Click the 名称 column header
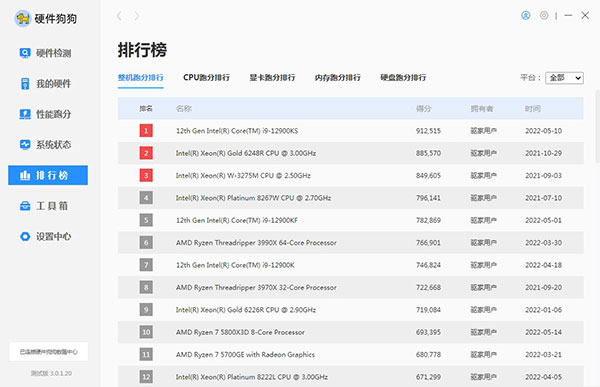The width and height of the screenshot is (600, 387). pos(184,109)
